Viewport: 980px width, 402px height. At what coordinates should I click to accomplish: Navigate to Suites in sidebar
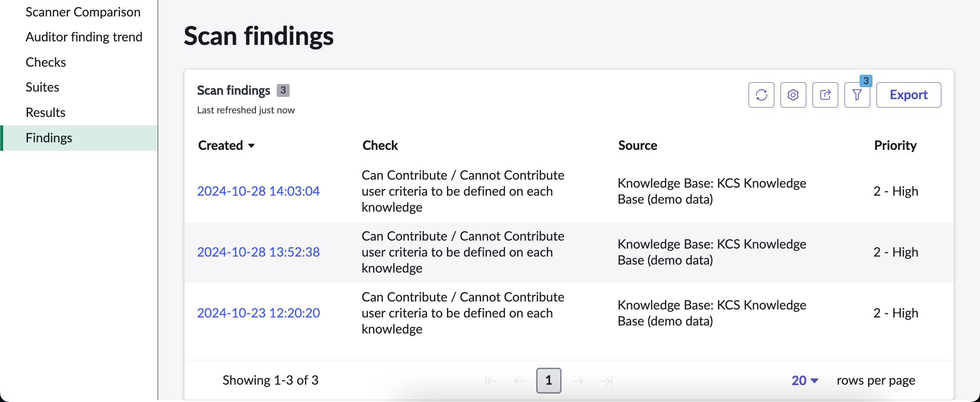(42, 87)
